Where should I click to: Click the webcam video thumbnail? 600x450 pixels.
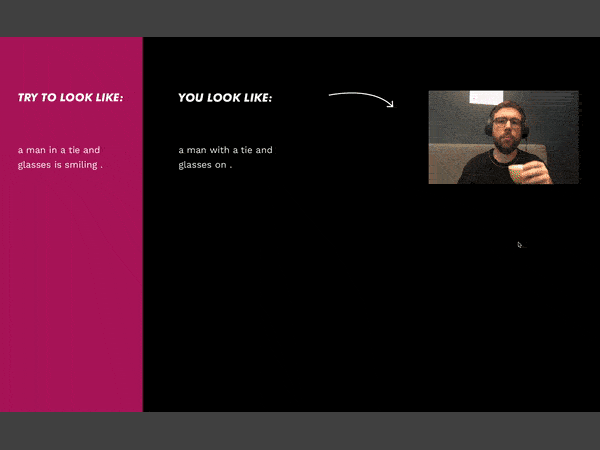tap(504, 137)
